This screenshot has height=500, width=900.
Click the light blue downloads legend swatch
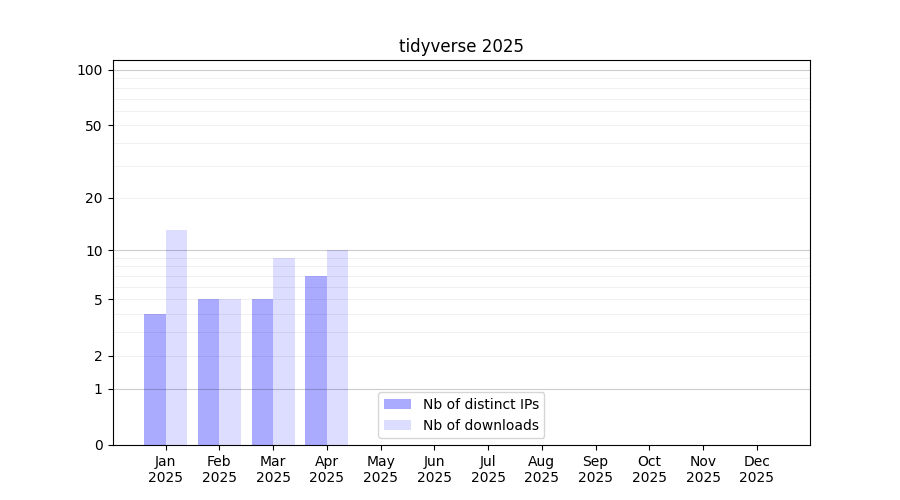[x=397, y=425]
